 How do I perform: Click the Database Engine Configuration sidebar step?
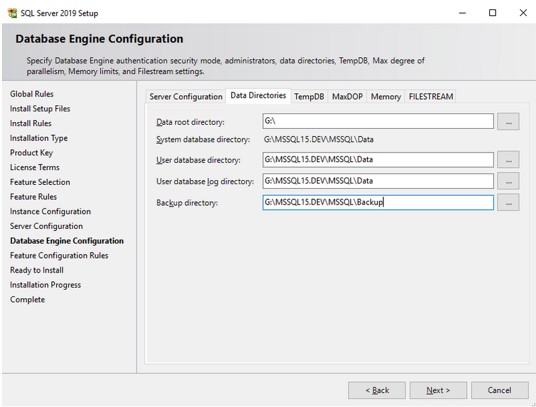pyautogui.click(x=67, y=241)
